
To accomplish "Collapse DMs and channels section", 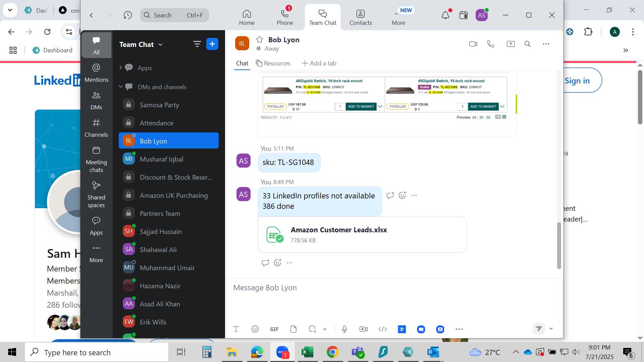I will point(120,87).
